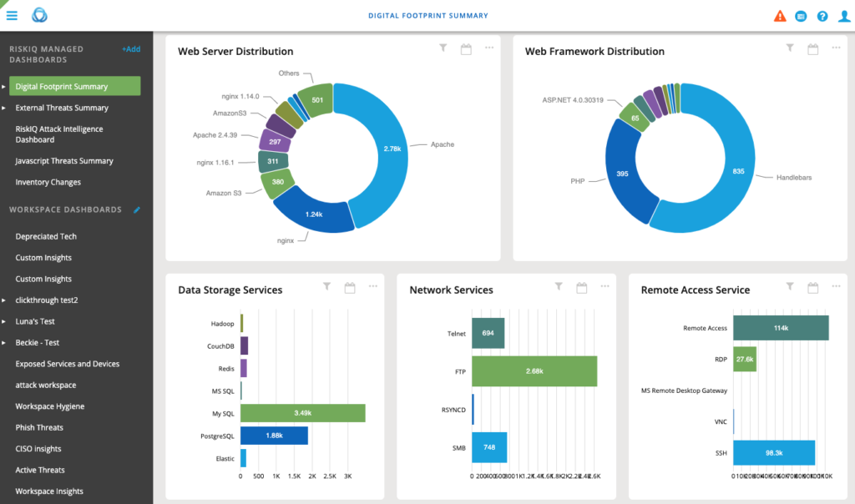855x504 pixels.
Task: Open the user profile icon
Action: pyautogui.click(x=844, y=17)
